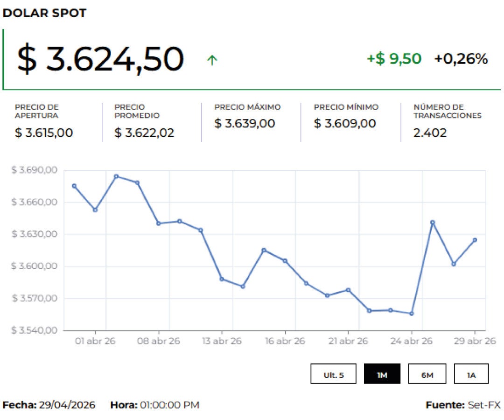Click the data point above 16 abr 26
504x420 pixels.
coord(285,261)
